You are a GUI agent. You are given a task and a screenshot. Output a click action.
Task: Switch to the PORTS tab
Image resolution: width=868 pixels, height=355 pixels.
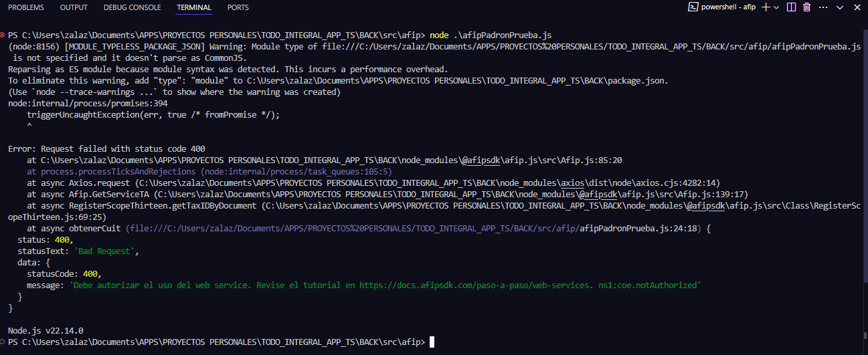click(238, 8)
